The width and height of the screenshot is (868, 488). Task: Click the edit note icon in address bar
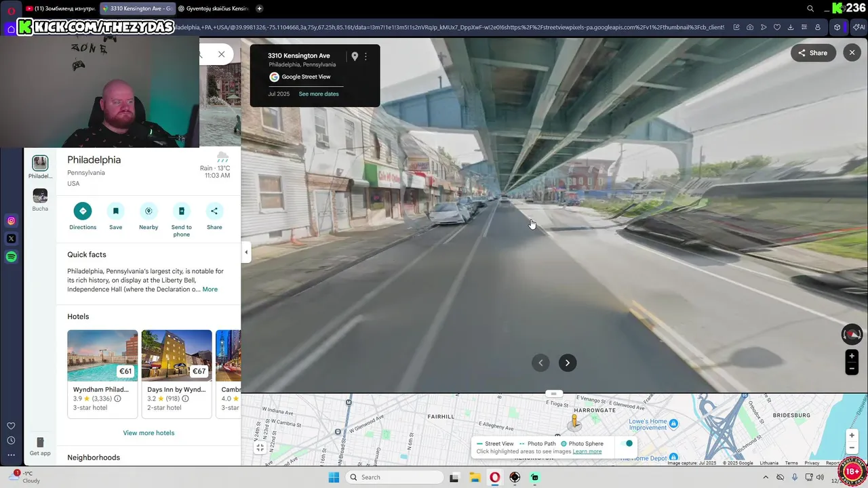click(736, 27)
